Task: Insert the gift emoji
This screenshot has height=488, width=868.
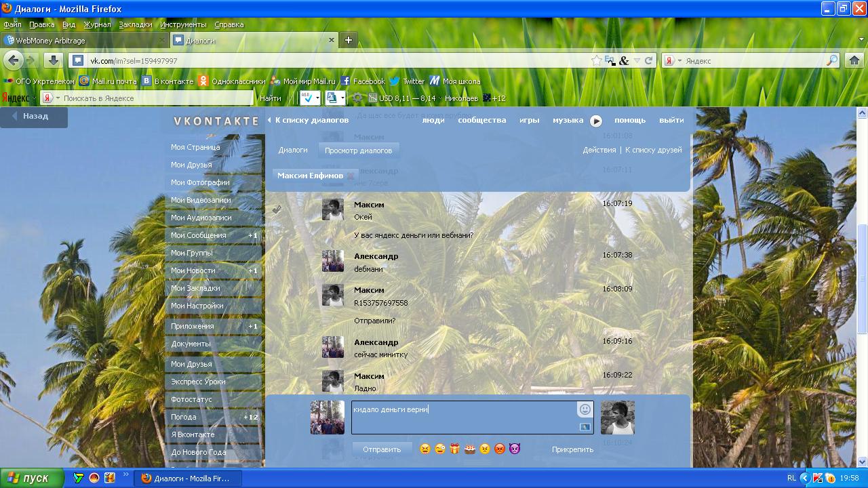Action: pos(455,449)
